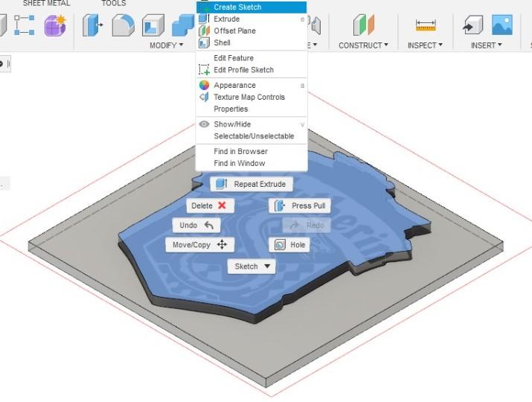This screenshot has height=402, width=532.
Task: Toggle Selectable/Unselectable menu entry
Action: 251,136
